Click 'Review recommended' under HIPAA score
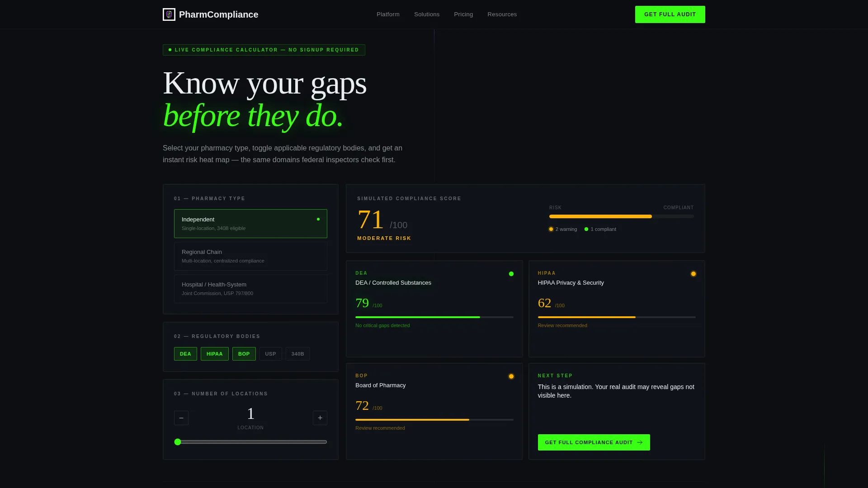 point(562,325)
